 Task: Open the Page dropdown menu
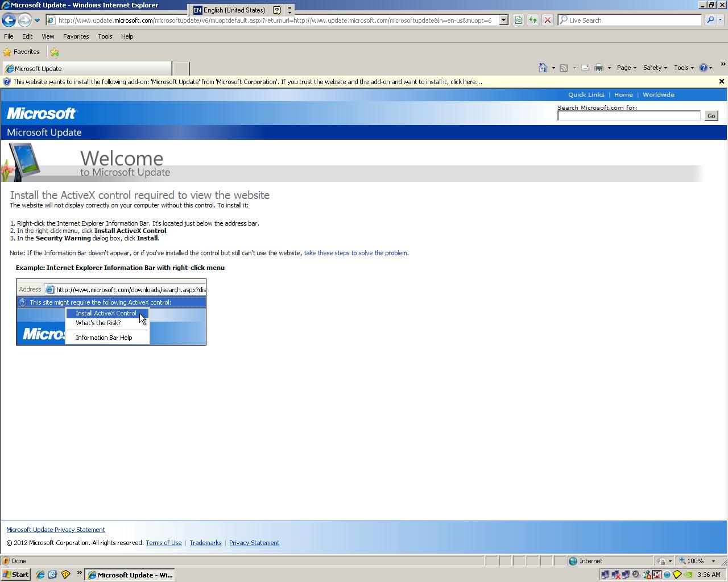(627, 68)
